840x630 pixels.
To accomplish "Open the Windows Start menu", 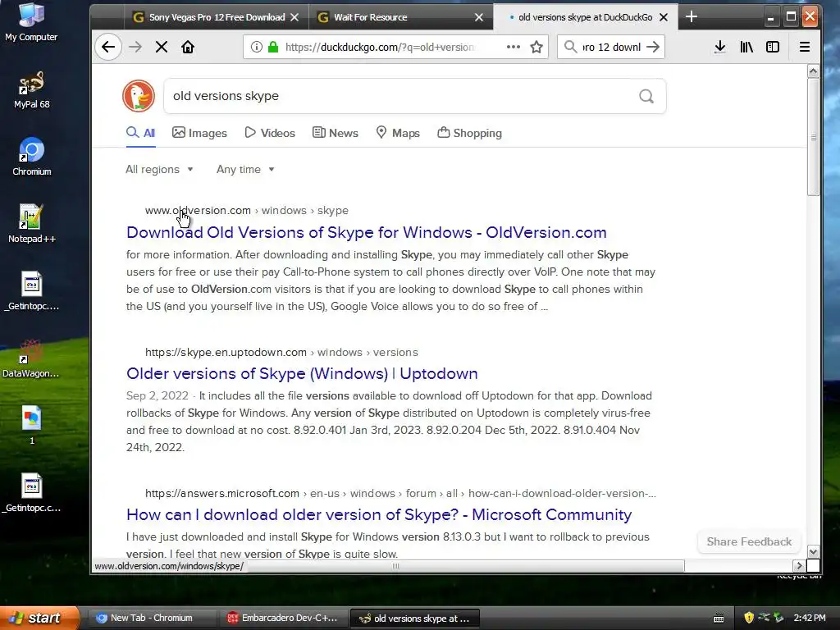I will (39, 618).
